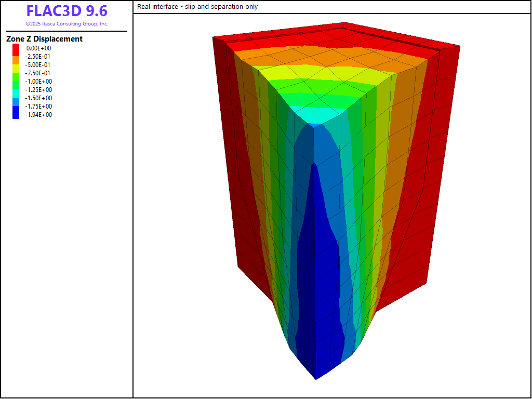Open the Itasca Consulting Group copyright link
The width and height of the screenshot is (532, 399).
point(66,24)
